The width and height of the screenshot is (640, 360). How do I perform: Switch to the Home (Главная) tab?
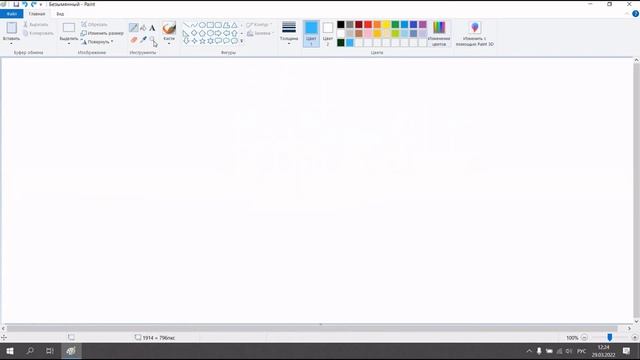point(37,14)
